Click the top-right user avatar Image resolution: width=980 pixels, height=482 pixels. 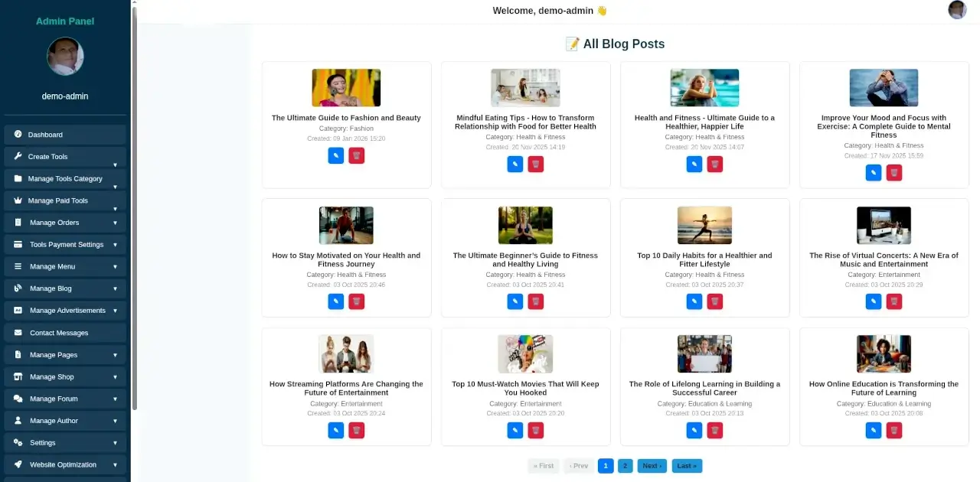(x=957, y=10)
